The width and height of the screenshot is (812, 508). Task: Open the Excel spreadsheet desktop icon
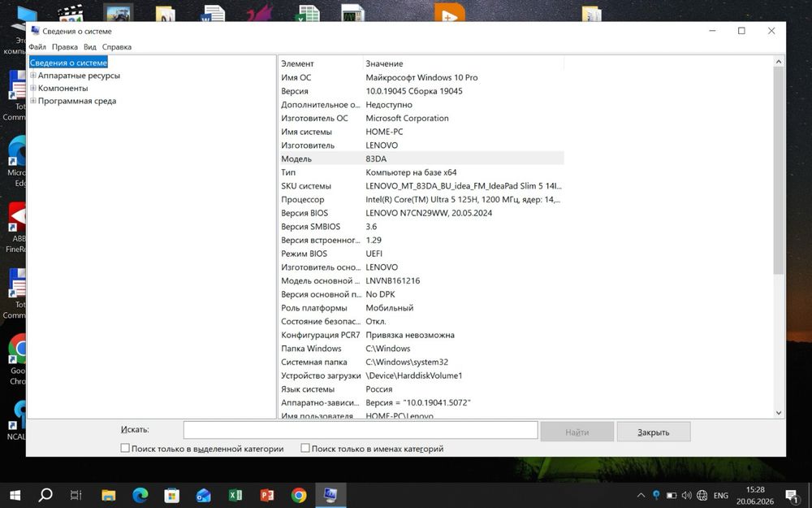(307, 13)
